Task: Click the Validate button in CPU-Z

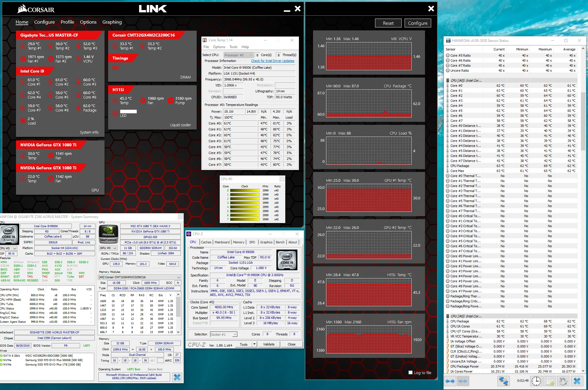Action: click(269, 344)
